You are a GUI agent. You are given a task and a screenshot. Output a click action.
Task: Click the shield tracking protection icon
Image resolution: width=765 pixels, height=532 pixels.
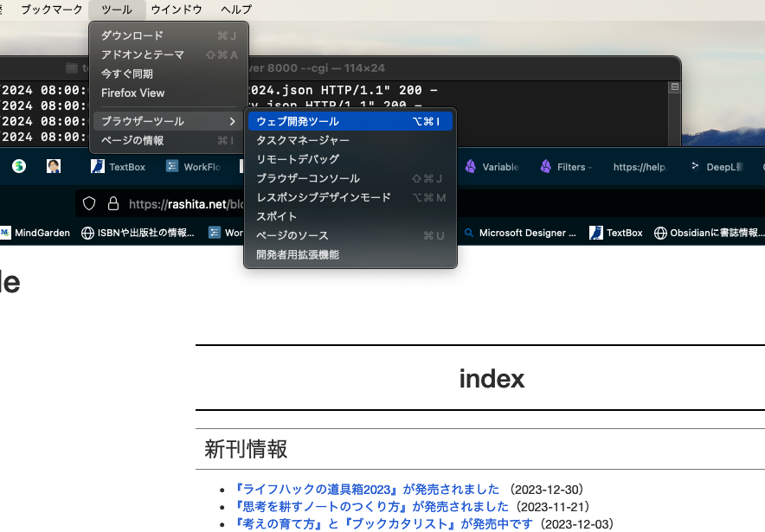[x=89, y=204]
